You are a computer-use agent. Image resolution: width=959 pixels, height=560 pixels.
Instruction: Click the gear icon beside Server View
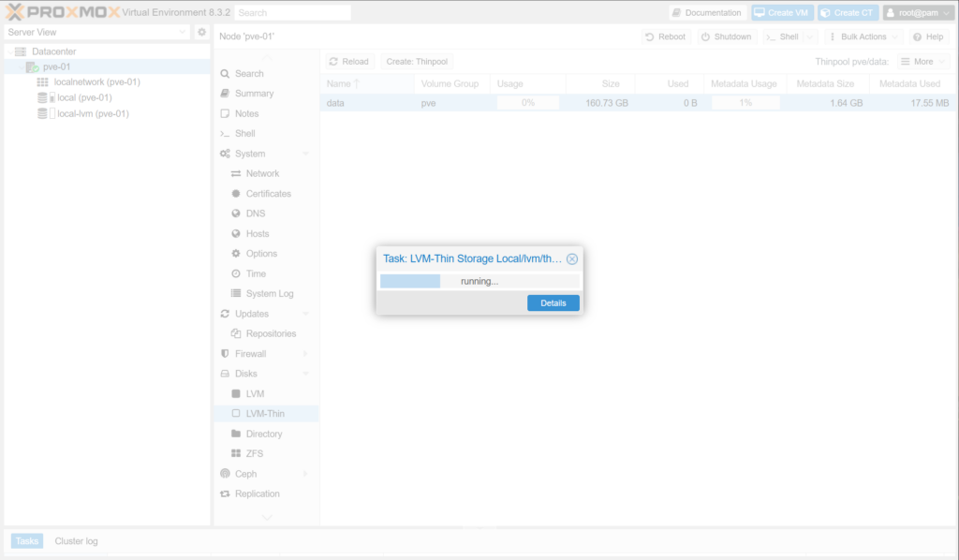201,32
